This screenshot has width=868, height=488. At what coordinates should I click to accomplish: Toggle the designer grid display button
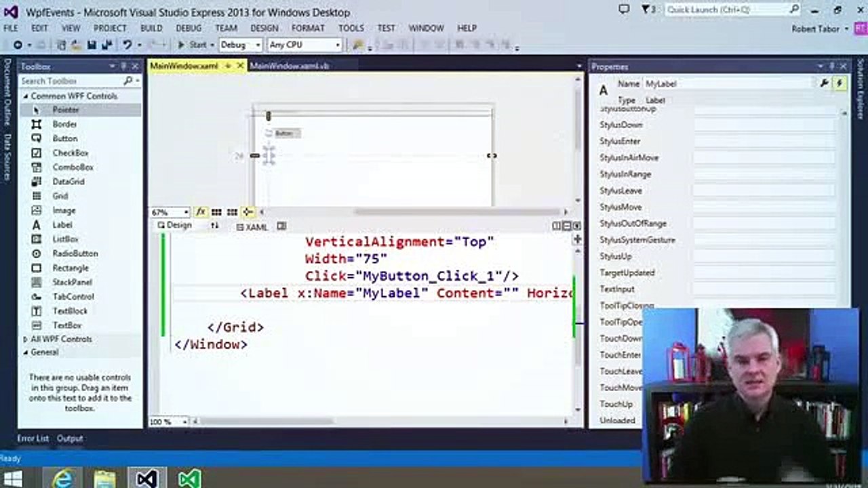click(216, 212)
